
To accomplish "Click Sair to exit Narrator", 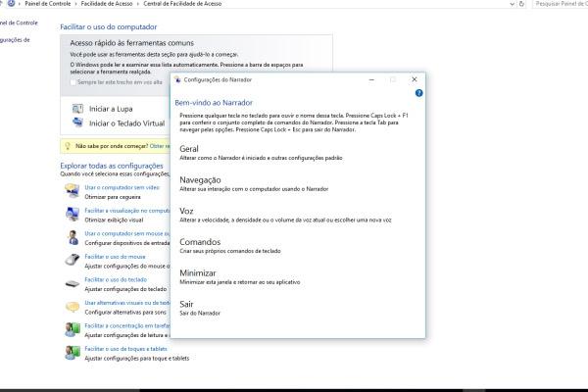I will pos(186,304).
